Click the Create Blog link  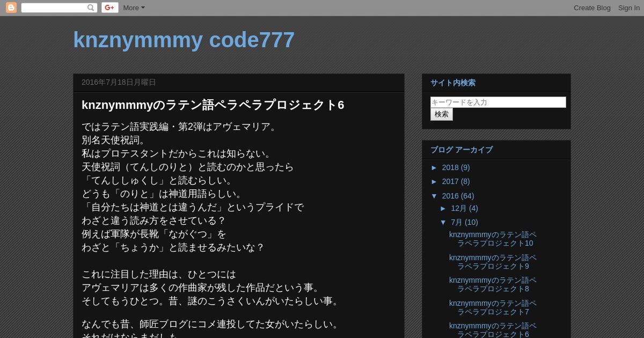click(x=592, y=8)
